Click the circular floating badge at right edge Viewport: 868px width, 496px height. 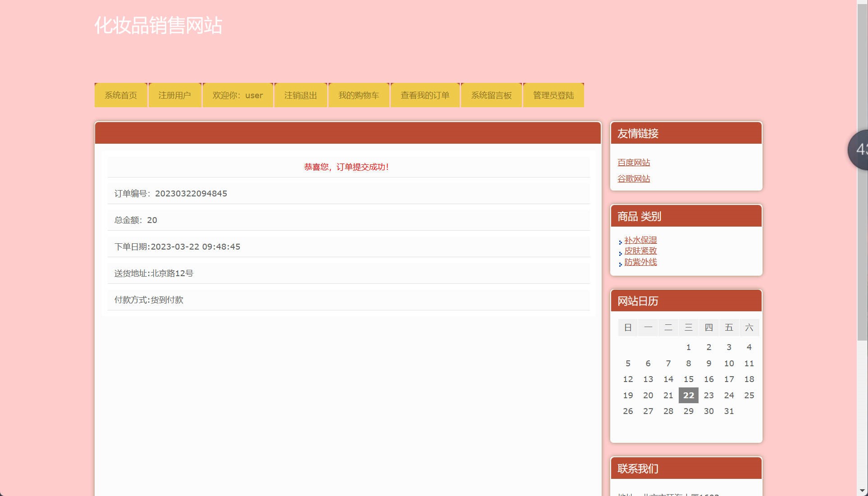pyautogui.click(x=859, y=150)
